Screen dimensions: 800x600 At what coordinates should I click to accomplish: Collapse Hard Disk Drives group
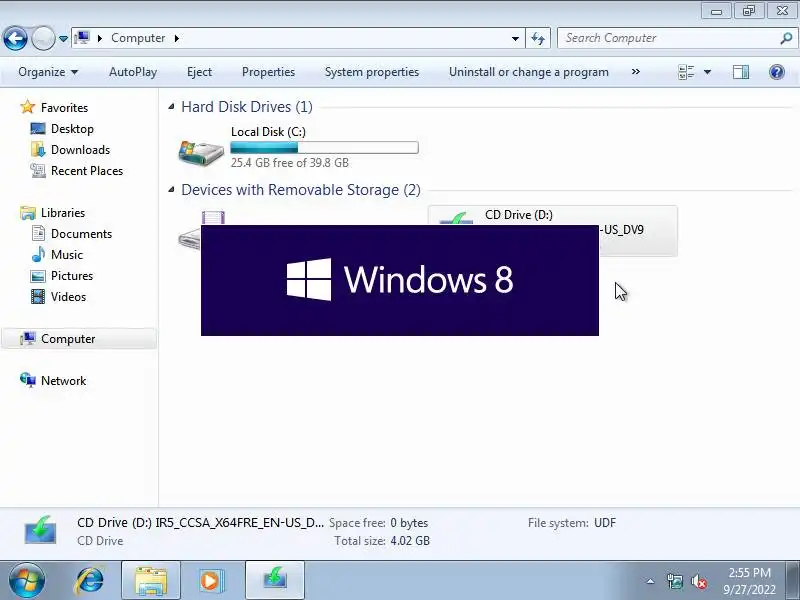[171, 107]
